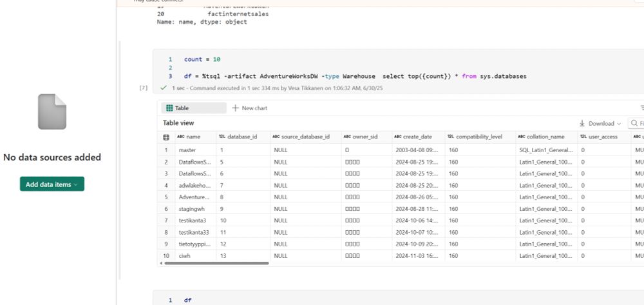The height and width of the screenshot is (305, 644).
Task: Click the Adventure... name cell in row 5
Action: (x=196, y=197)
